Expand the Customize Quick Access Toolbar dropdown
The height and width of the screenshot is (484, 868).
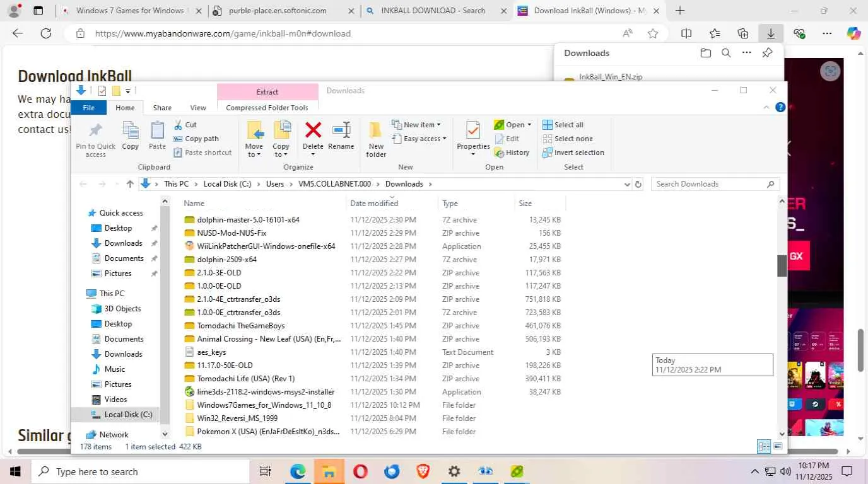(x=127, y=91)
